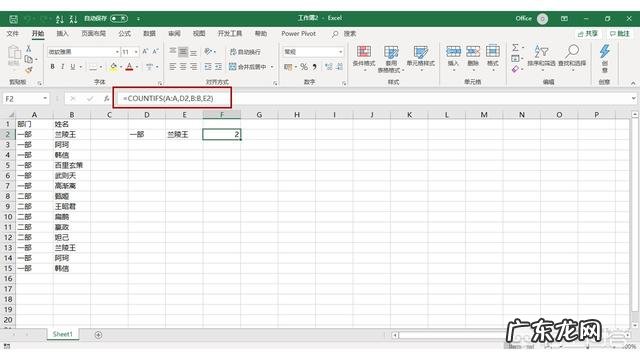Increase decimal places icon
The height and width of the screenshot is (360, 640).
[329, 67]
